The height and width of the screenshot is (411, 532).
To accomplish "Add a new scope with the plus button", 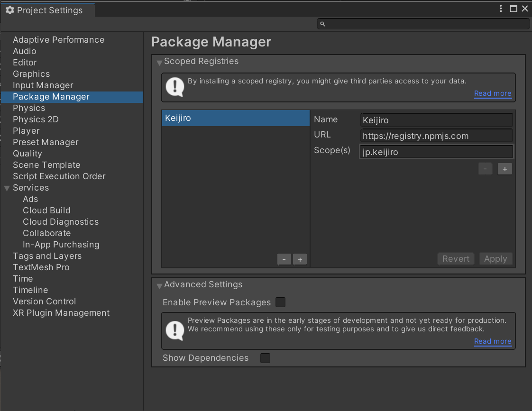I will coord(504,169).
